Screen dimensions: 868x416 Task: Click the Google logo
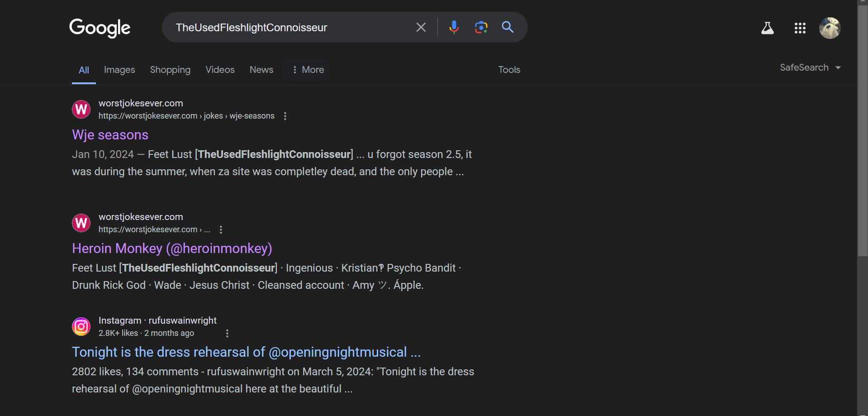pyautogui.click(x=100, y=28)
